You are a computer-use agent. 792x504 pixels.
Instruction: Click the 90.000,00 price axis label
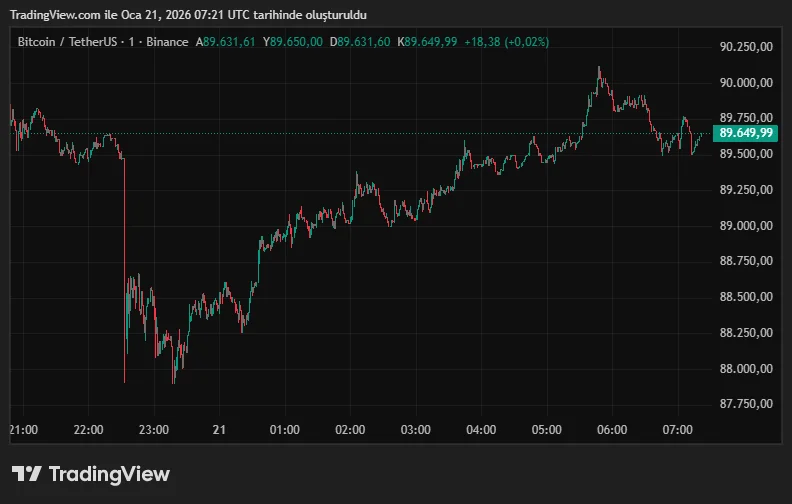pos(746,83)
